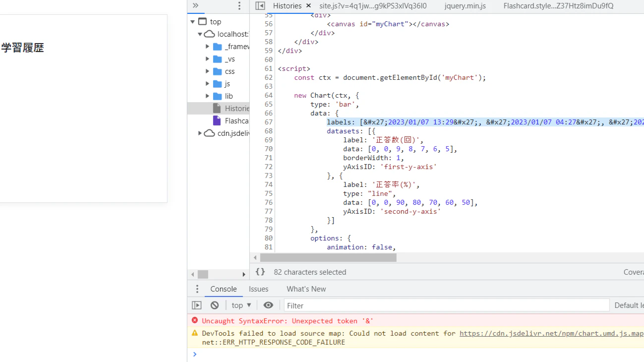
Task: Click the '82 characters selected' status text
Action: 310,272
